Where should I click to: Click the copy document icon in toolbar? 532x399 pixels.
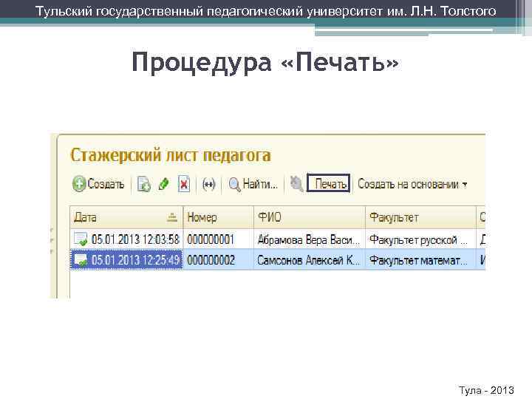tap(144, 184)
